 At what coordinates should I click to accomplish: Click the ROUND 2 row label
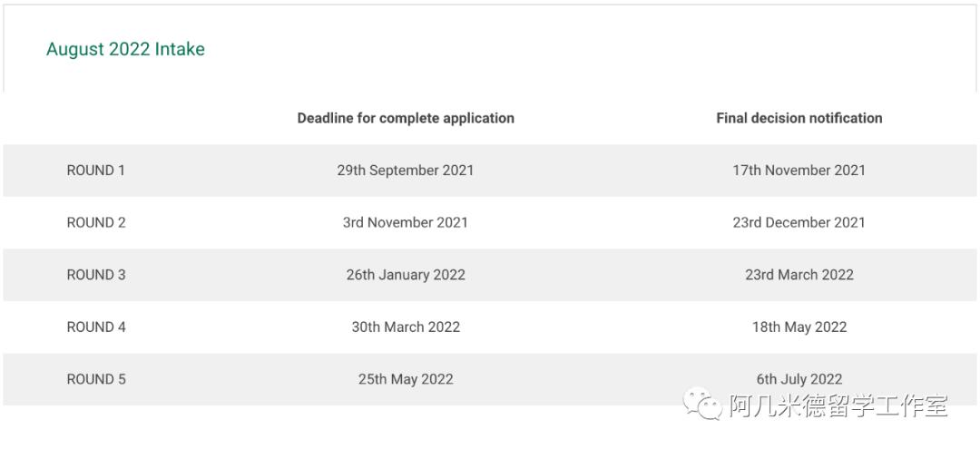(x=96, y=222)
